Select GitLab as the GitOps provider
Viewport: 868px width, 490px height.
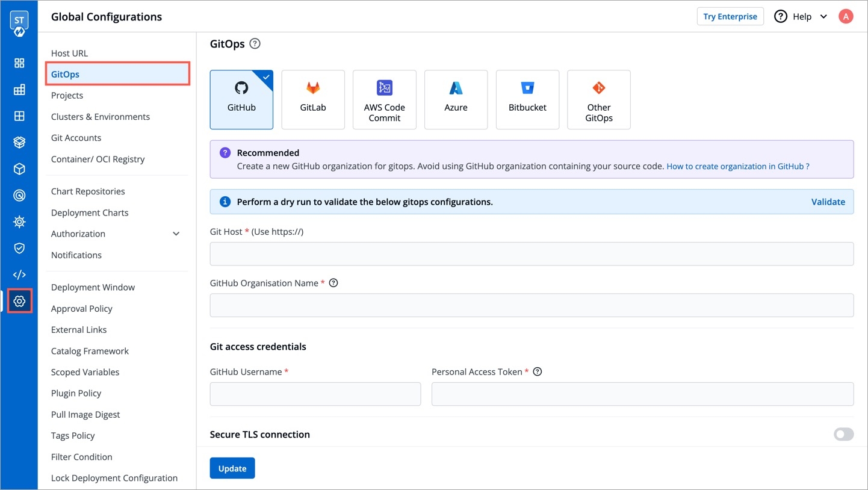coord(313,99)
